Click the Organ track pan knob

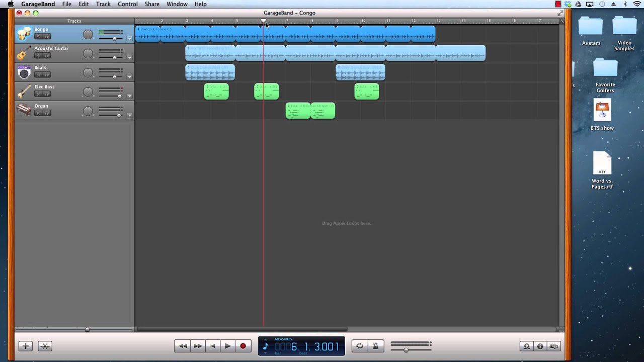[88, 111]
